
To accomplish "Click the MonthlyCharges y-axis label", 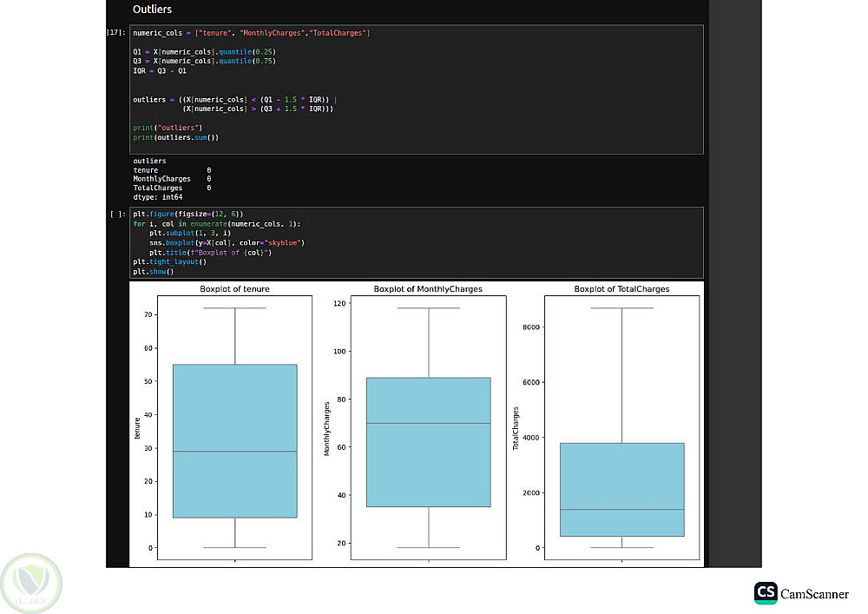I will (326, 429).
